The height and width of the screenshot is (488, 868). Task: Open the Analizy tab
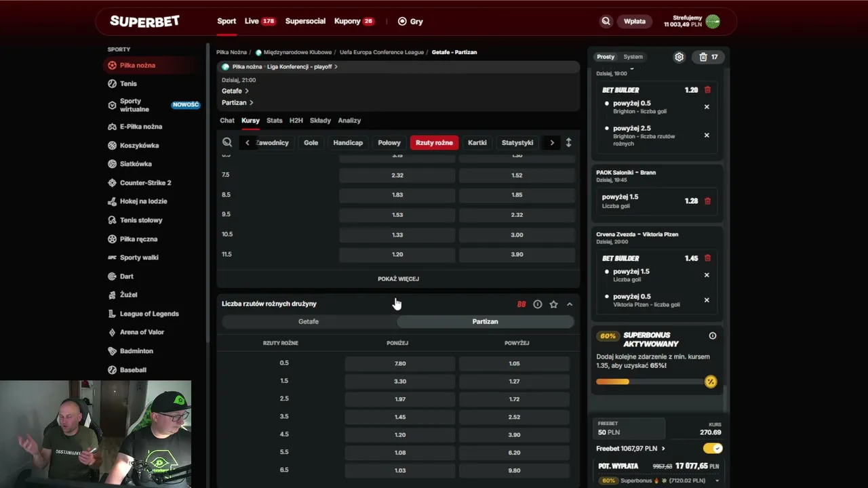(349, 121)
